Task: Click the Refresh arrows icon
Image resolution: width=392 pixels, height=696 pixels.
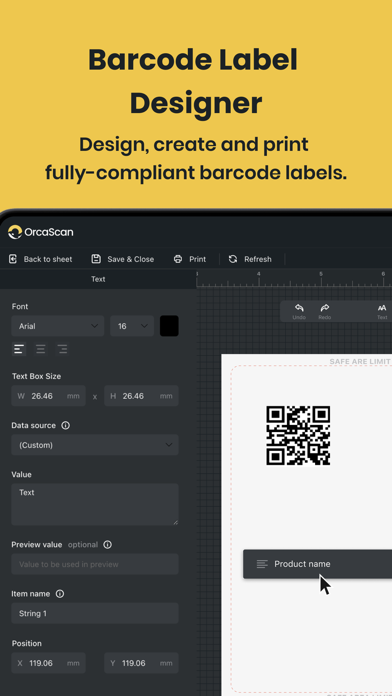Action: click(x=233, y=259)
